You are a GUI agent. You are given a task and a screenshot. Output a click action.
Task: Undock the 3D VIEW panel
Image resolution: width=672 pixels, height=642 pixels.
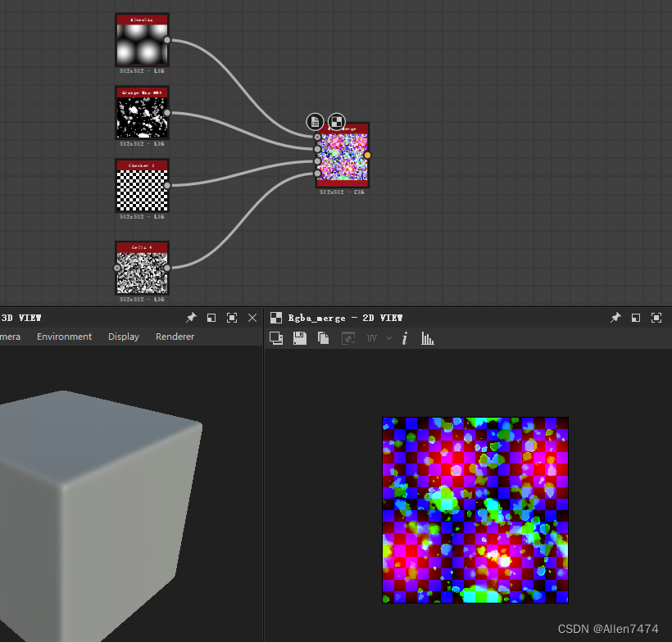211,318
